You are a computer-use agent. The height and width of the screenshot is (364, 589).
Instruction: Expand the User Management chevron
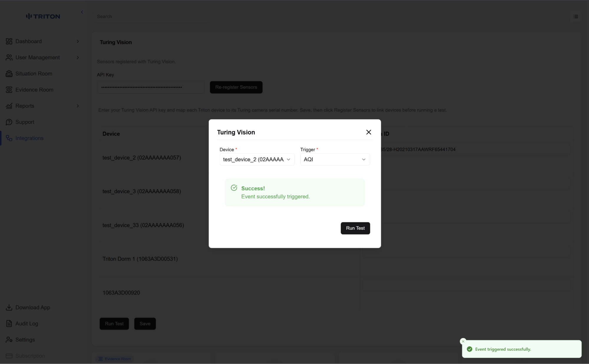click(x=78, y=57)
